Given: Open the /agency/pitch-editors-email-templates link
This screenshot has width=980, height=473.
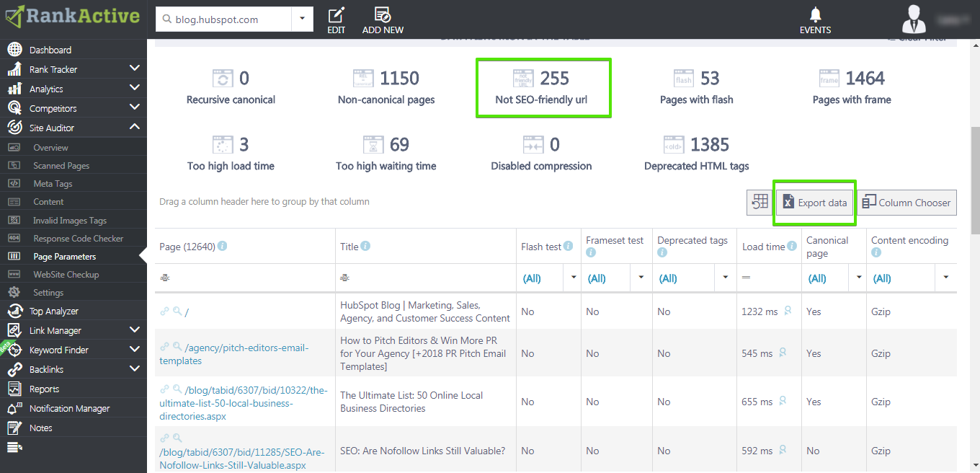Looking at the screenshot, I should [x=233, y=354].
